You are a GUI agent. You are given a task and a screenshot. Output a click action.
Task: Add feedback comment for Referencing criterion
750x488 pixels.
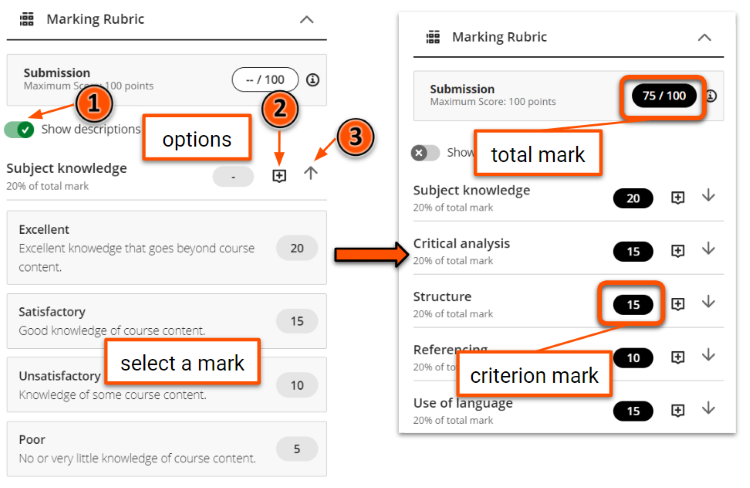point(677,356)
